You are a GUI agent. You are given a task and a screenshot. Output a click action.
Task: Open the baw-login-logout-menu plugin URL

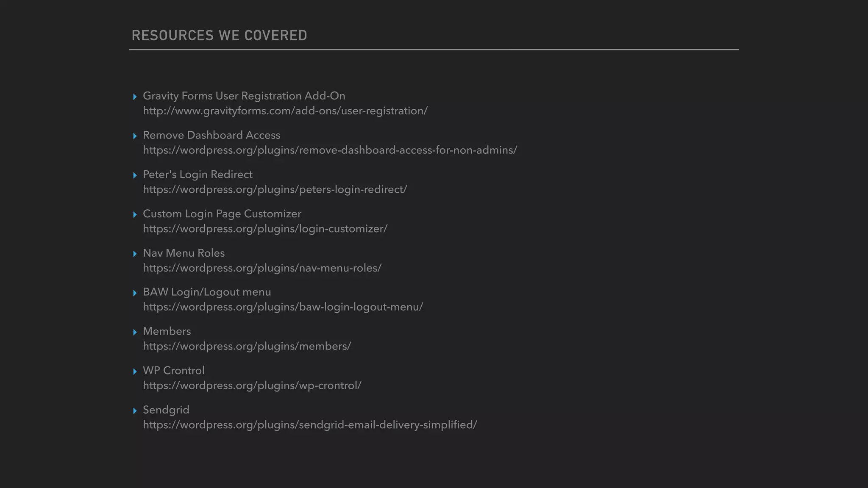[283, 307]
